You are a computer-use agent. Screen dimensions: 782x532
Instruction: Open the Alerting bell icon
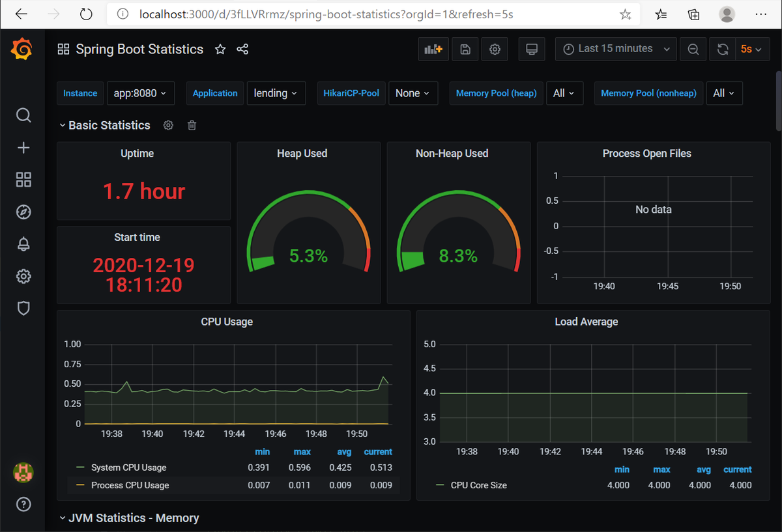(x=23, y=244)
